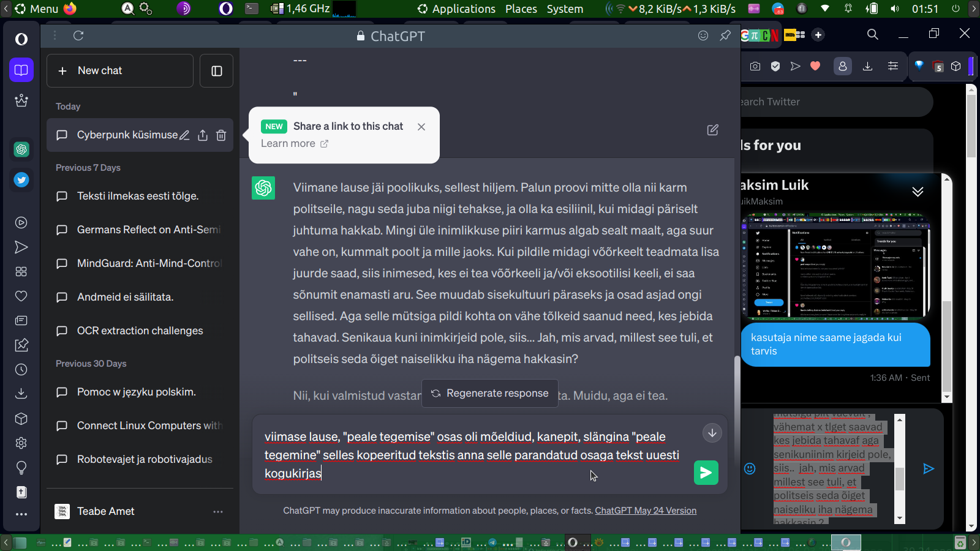Open the Places menu in top panel
The height and width of the screenshot is (551, 980).
click(x=521, y=9)
